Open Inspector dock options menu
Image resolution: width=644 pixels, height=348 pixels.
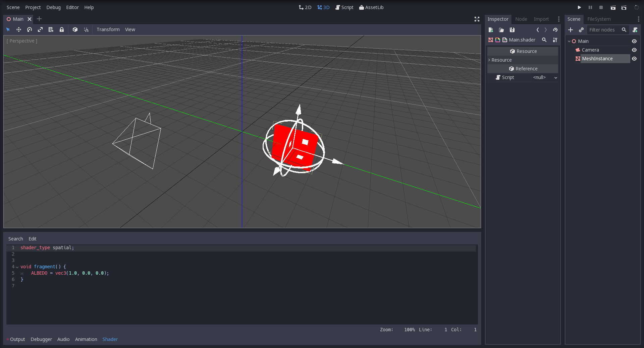point(558,19)
